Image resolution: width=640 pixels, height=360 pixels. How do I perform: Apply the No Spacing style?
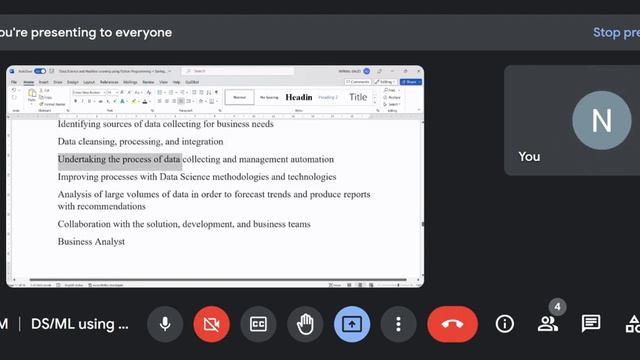pos(269,97)
